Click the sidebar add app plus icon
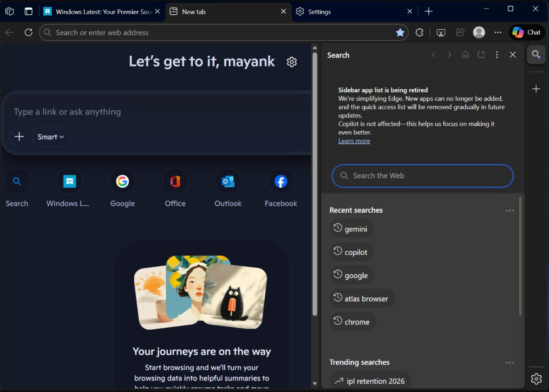 536,89
